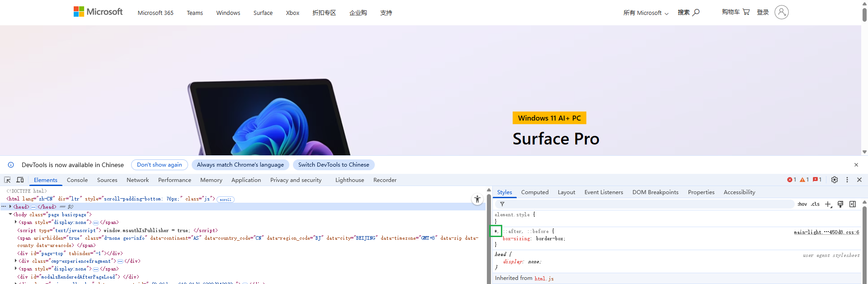Image resolution: width=868 pixels, height=284 pixels.
Task: Toggle the :hov element state panel
Action: click(x=802, y=204)
